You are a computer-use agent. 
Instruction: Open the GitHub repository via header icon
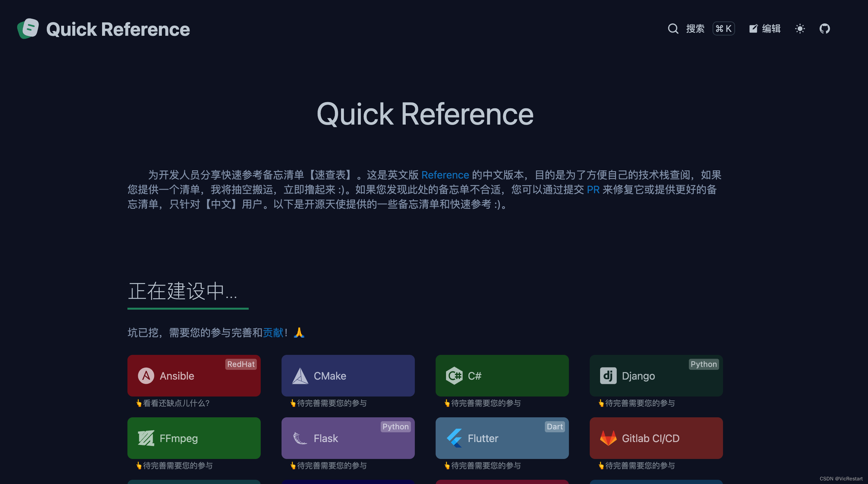pos(824,29)
